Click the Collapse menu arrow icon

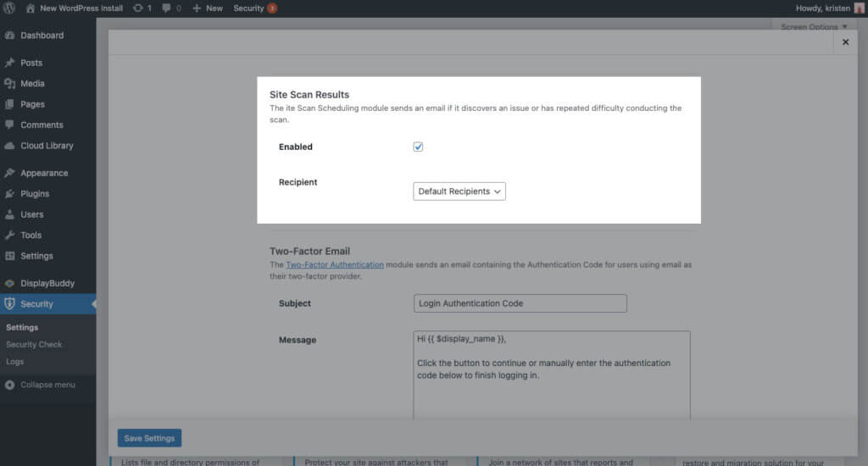click(9, 385)
